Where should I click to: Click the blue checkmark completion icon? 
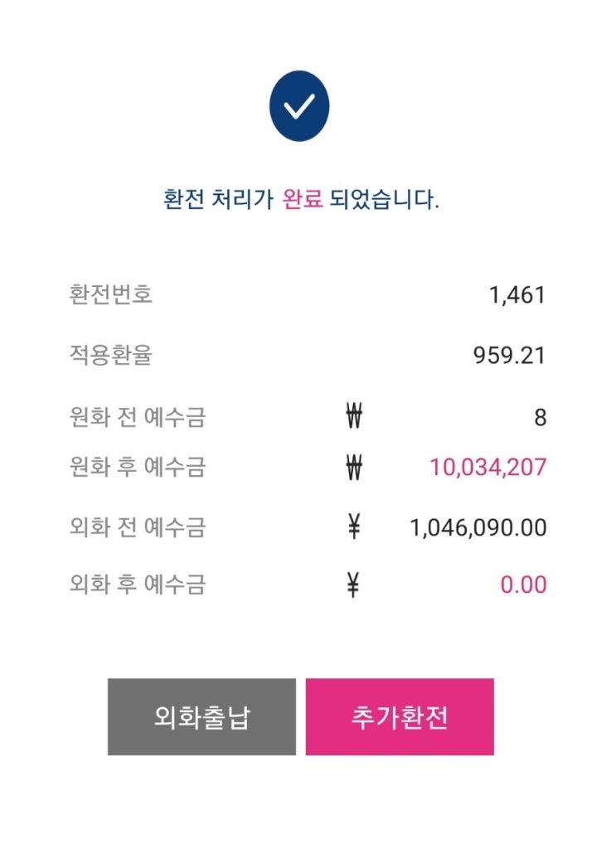[x=299, y=106]
